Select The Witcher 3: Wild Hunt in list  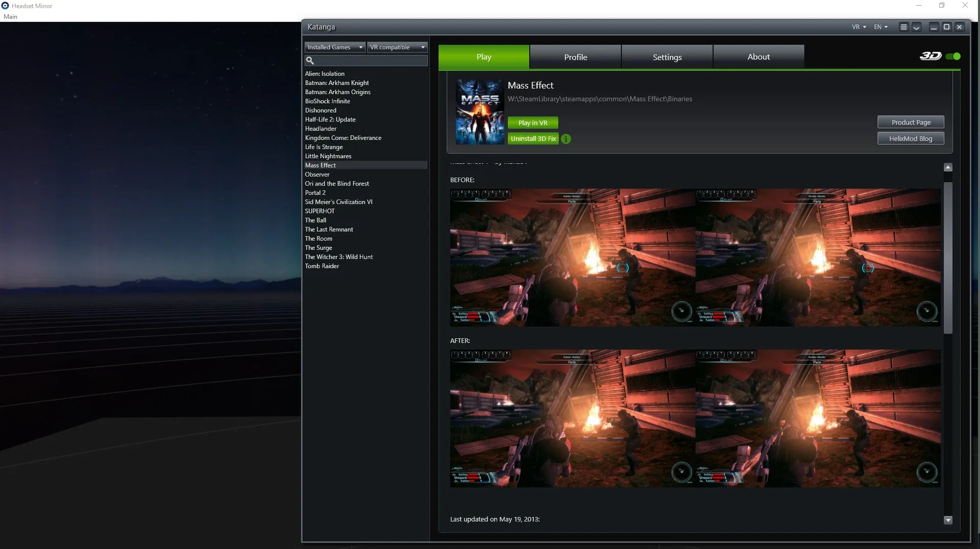[338, 257]
